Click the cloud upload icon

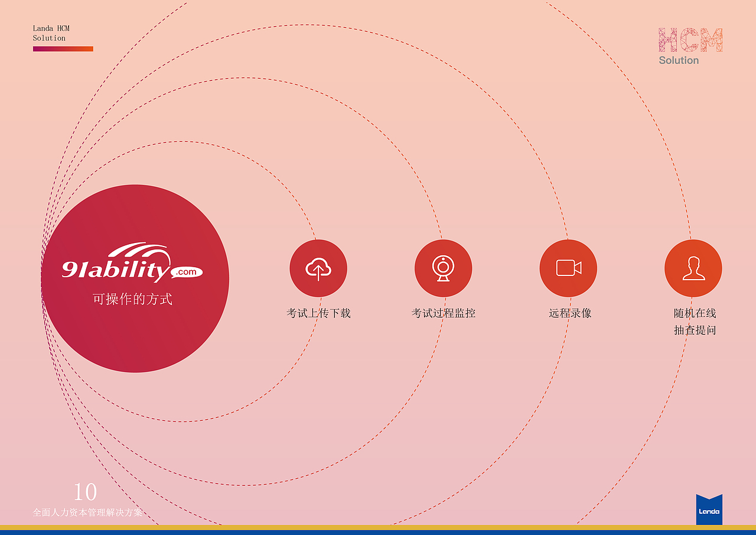point(318,268)
